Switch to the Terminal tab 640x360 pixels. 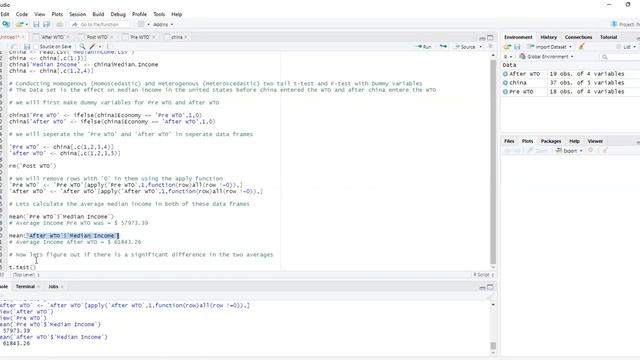(x=25, y=287)
